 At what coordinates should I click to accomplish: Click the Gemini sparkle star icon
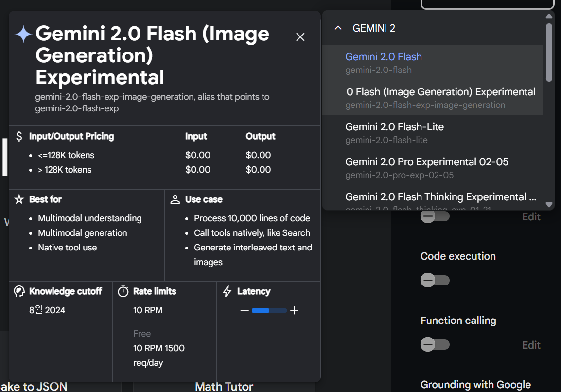(24, 34)
